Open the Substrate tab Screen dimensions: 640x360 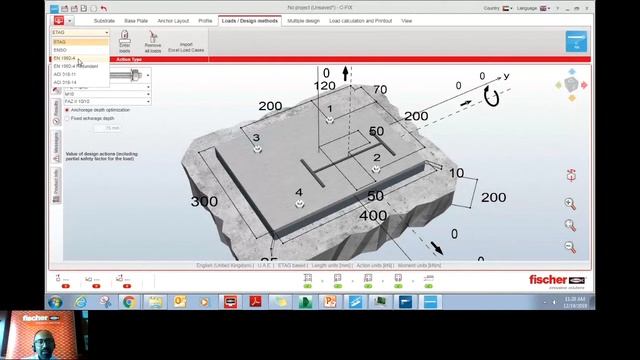pos(104,21)
